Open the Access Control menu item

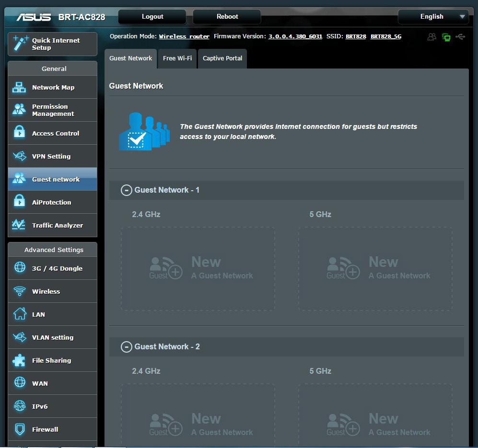tap(52, 133)
